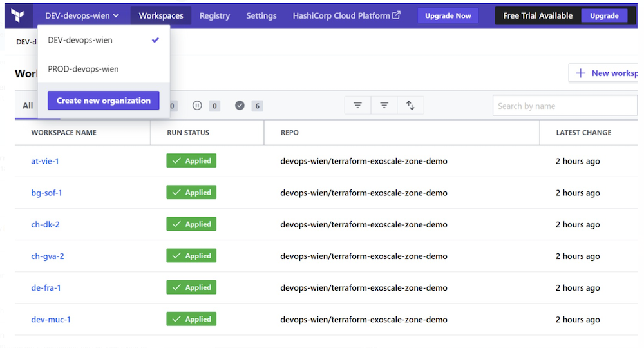
Task: Filter by paused runs icon
Action: (x=197, y=106)
